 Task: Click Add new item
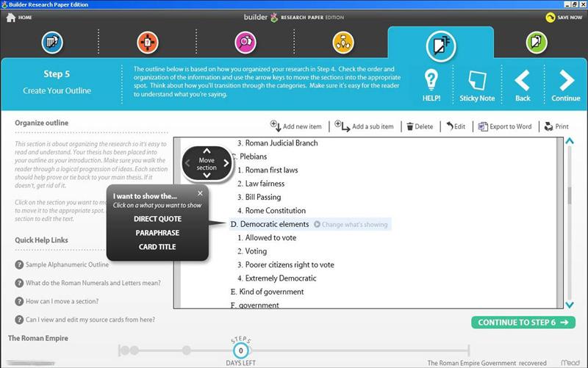tap(296, 126)
